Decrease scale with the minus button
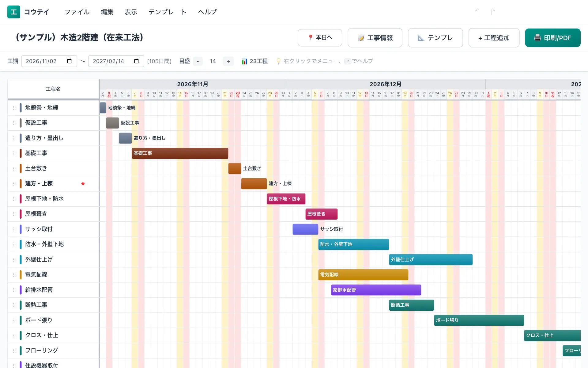Viewport: 588px width, 368px height. tap(198, 61)
